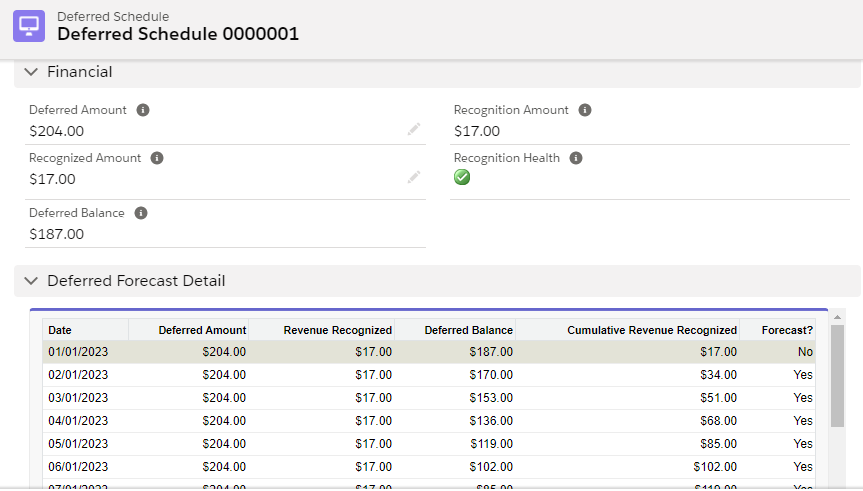
Task: Click the Forecast? column header
Action: tap(786, 330)
